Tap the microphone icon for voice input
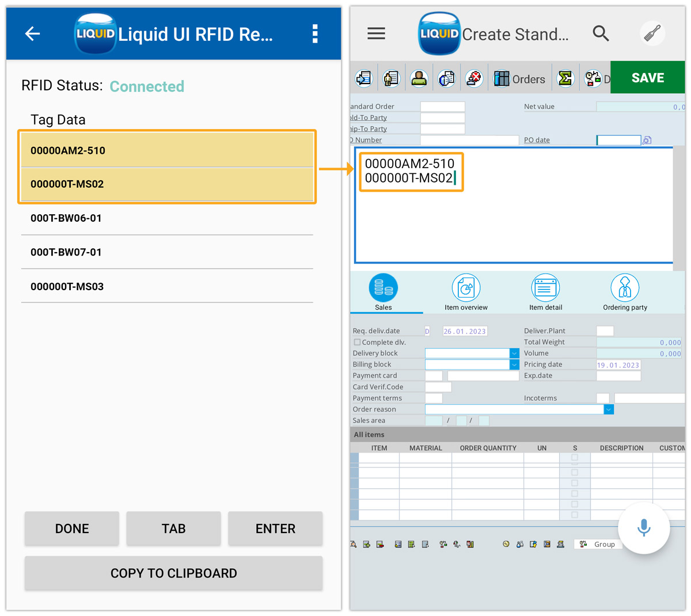The height and width of the screenshot is (616, 691). (x=644, y=528)
